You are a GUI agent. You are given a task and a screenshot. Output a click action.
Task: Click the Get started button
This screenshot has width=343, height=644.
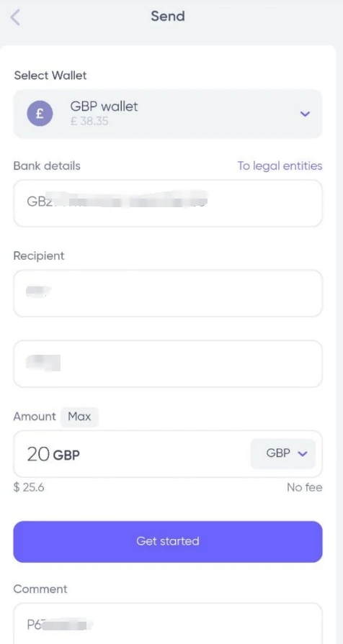pyautogui.click(x=168, y=541)
